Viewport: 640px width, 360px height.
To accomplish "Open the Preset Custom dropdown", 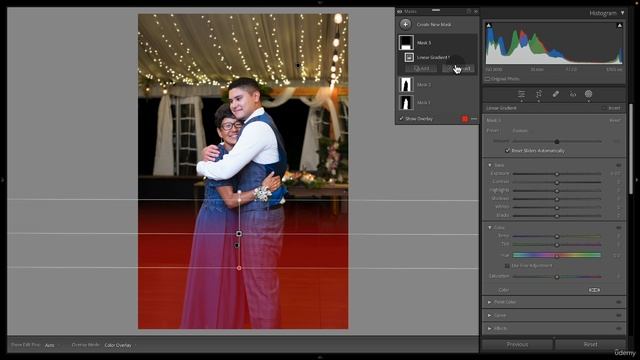I will [521, 131].
